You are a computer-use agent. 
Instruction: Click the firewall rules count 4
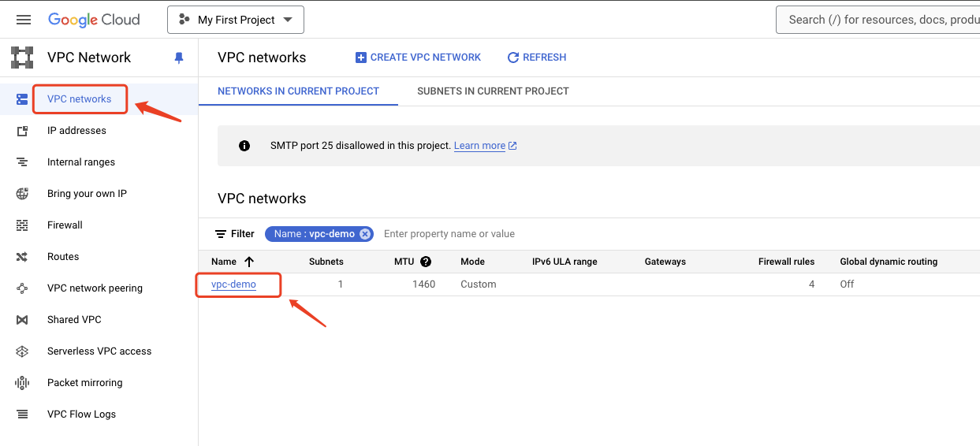[811, 284]
